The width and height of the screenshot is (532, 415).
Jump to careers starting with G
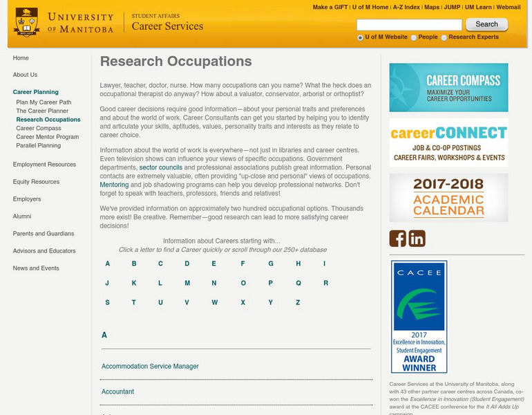[x=271, y=264]
